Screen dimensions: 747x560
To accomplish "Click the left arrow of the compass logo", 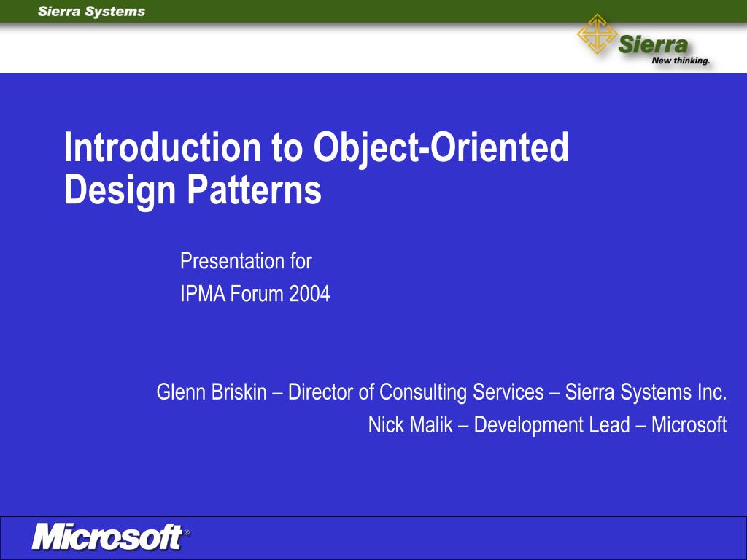I will [584, 33].
